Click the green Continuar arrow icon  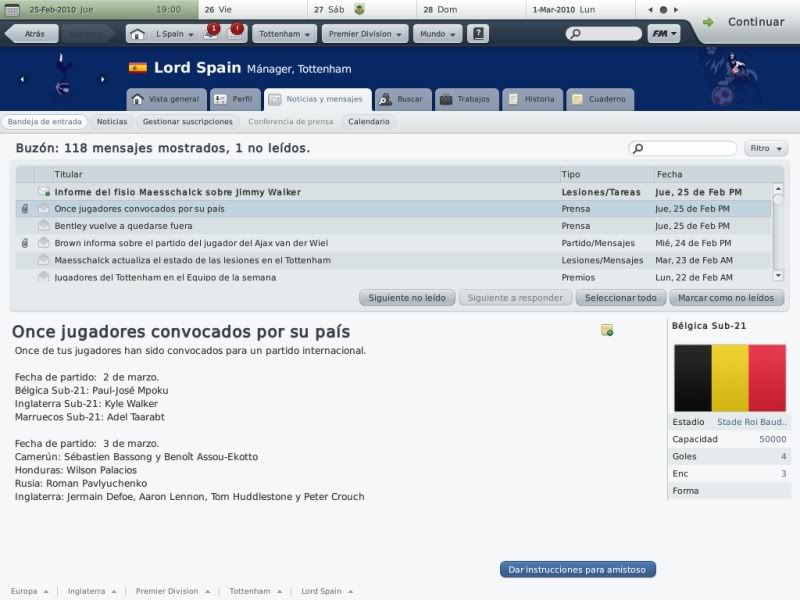[708, 22]
